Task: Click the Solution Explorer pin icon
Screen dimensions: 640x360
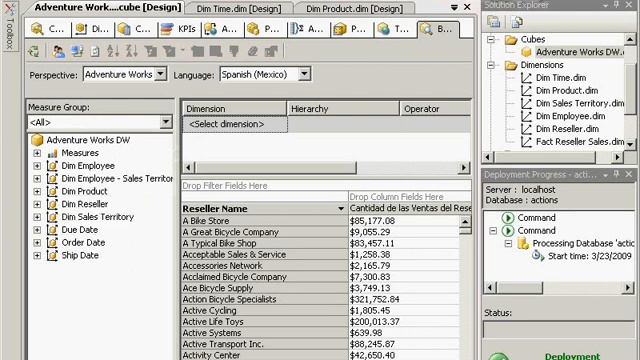Action: (616, 4)
